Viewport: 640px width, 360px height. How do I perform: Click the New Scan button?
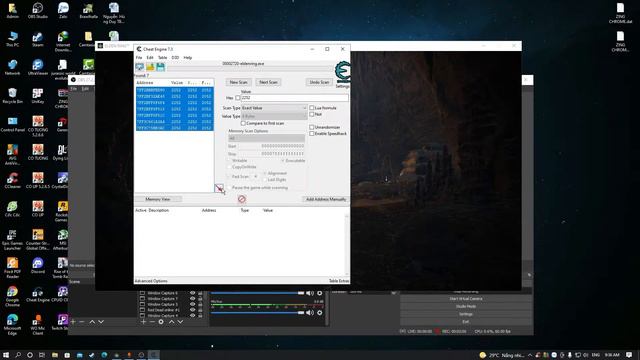click(x=239, y=82)
